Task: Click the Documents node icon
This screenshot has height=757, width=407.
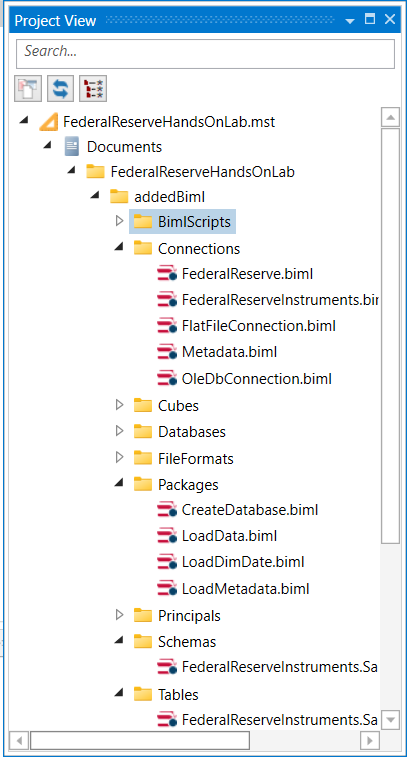Action: pos(72,147)
